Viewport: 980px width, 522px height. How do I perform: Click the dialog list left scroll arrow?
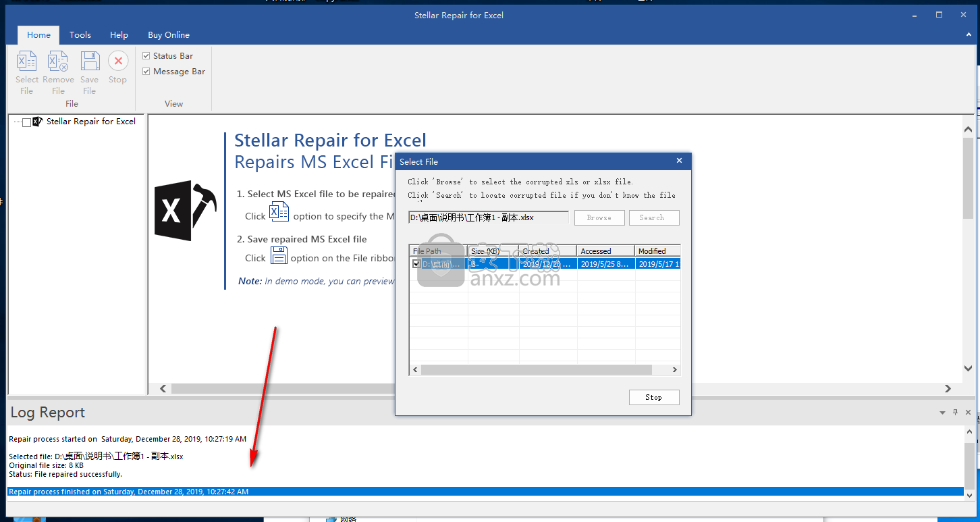(x=415, y=370)
